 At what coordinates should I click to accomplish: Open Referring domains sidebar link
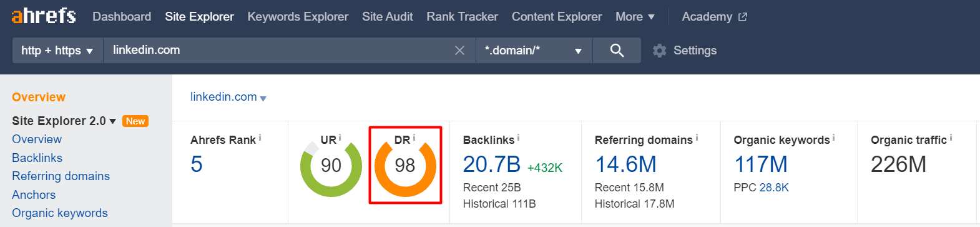(x=61, y=176)
